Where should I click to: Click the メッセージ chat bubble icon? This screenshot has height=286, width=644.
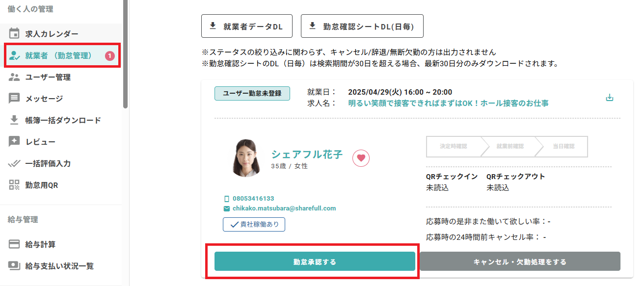coord(14,99)
